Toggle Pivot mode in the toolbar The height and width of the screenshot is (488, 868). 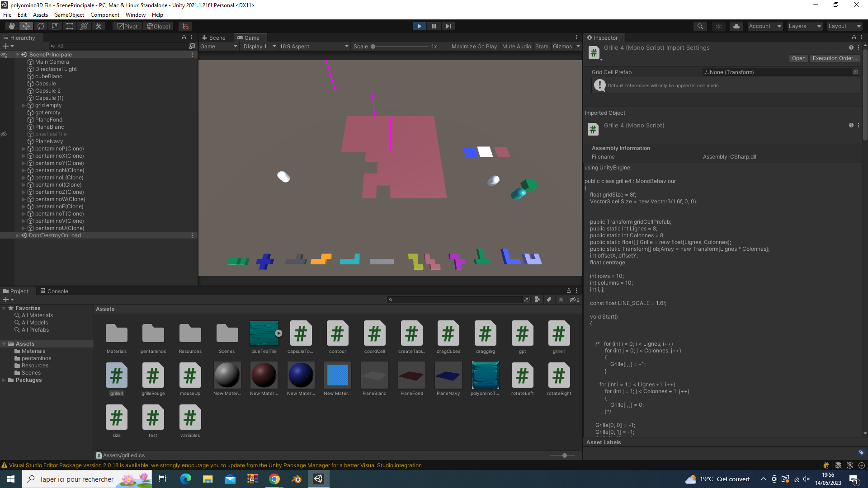(x=127, y=26)
